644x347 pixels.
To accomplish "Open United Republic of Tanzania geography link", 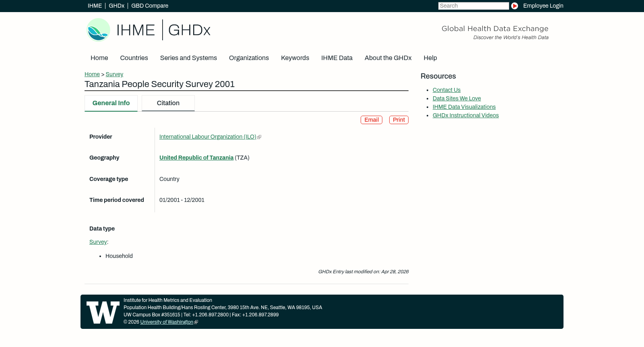I will 196,158.
